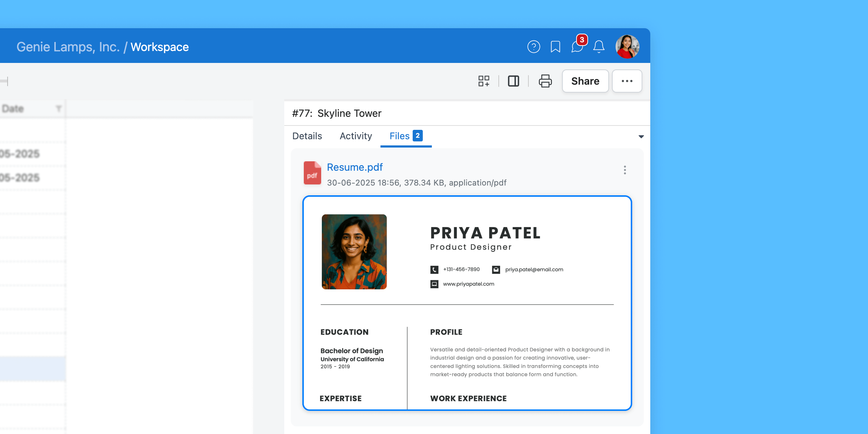The width and height of the screenshot is (868, 434).
Task: Open the Resume.pdf vertical dots menu
Action: pyautogui.click(x=625, y=170)
